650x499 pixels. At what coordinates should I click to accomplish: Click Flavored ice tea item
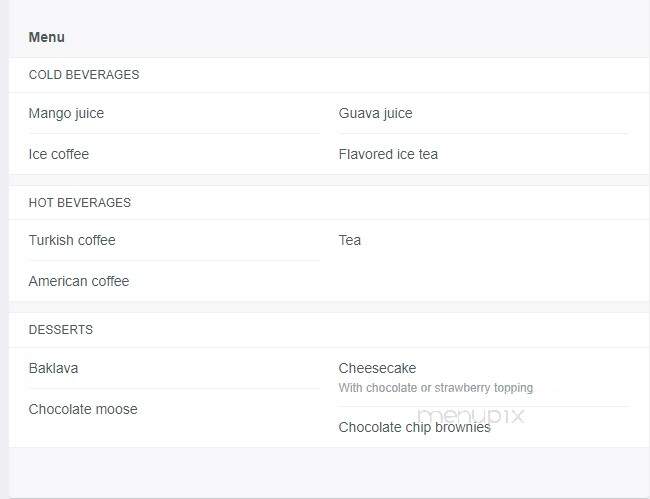(x=388, y=154)
